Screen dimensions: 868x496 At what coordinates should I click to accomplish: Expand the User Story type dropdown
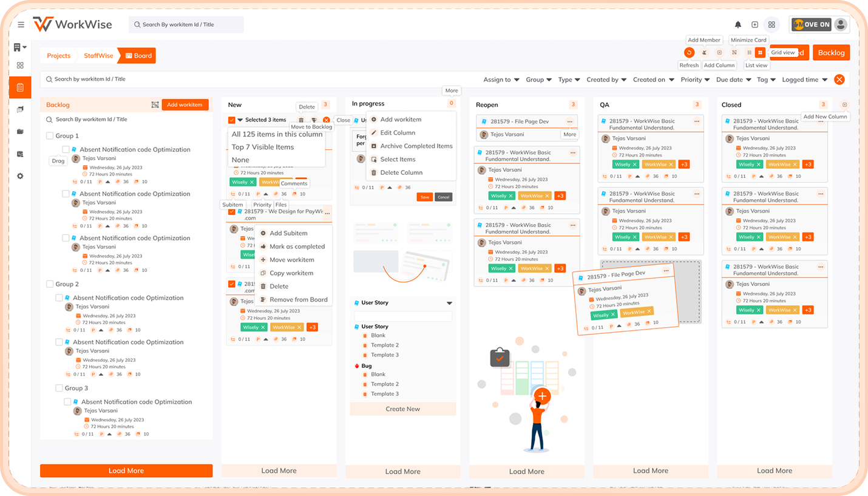pos(449,303)
